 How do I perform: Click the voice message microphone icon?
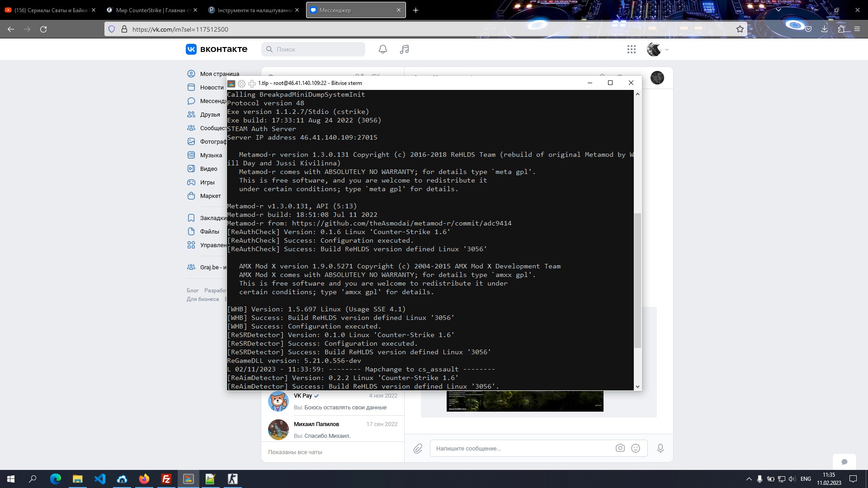coord(660,448)
